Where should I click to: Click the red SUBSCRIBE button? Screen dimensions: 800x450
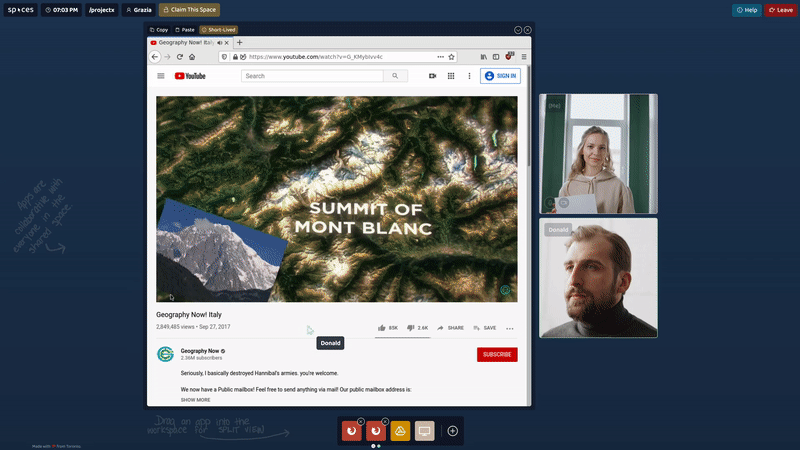point(497,355)
